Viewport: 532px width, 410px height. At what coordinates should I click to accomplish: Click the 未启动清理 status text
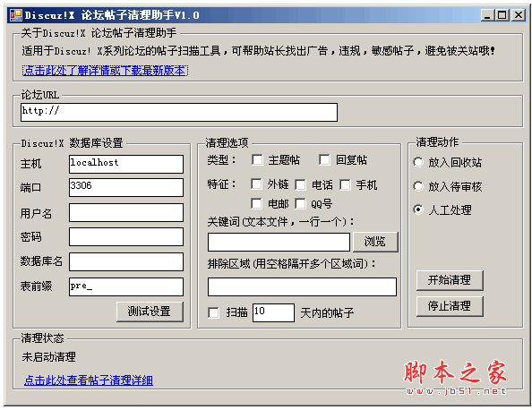[x=49, y=357]
